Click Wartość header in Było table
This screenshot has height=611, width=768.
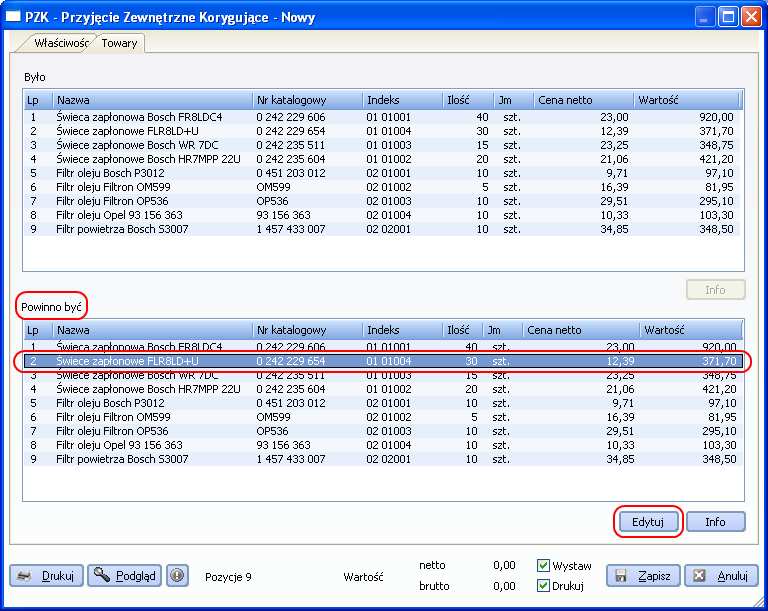(686, 100)
